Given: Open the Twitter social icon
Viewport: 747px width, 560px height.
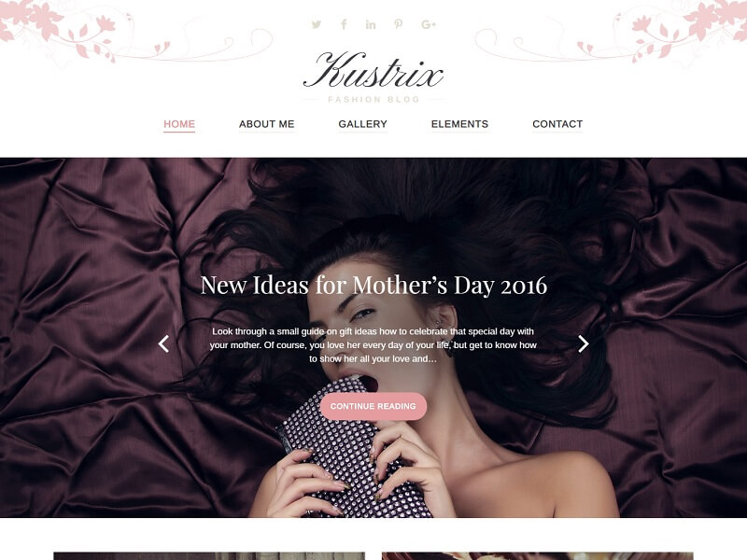Looking at the screenshot, I should (x=317, y=24).
